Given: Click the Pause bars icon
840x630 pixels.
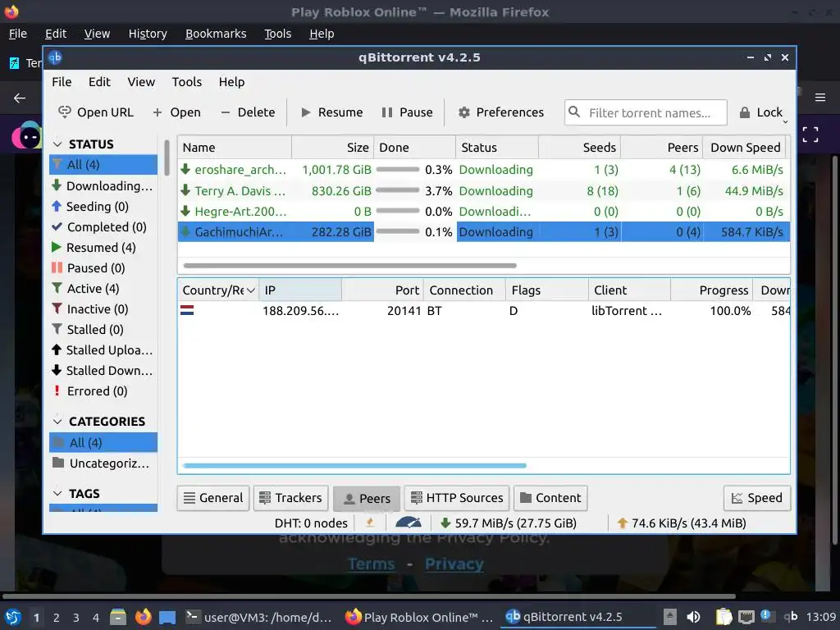Looking at the screenshot, I should (x=387, y=112).
